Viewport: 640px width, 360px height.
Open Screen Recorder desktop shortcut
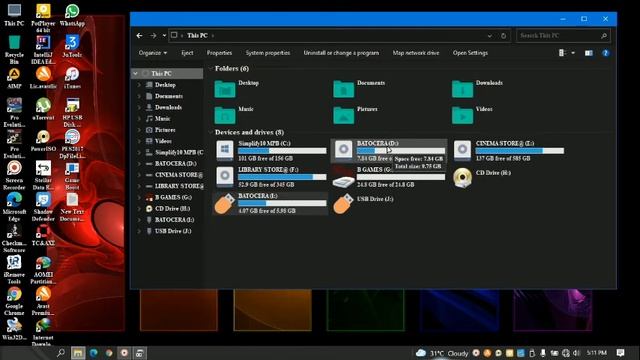(14, 176)
